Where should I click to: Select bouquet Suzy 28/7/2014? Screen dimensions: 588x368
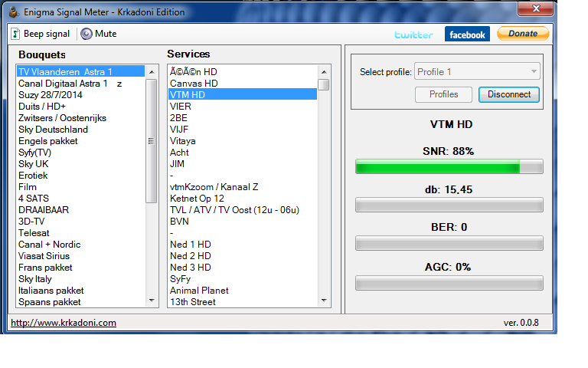click(80, 95)
